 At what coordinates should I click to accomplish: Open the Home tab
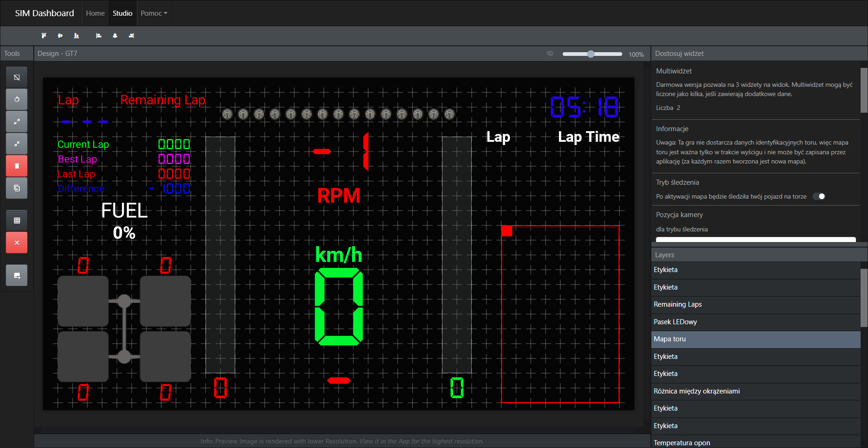tap(95, 13)
